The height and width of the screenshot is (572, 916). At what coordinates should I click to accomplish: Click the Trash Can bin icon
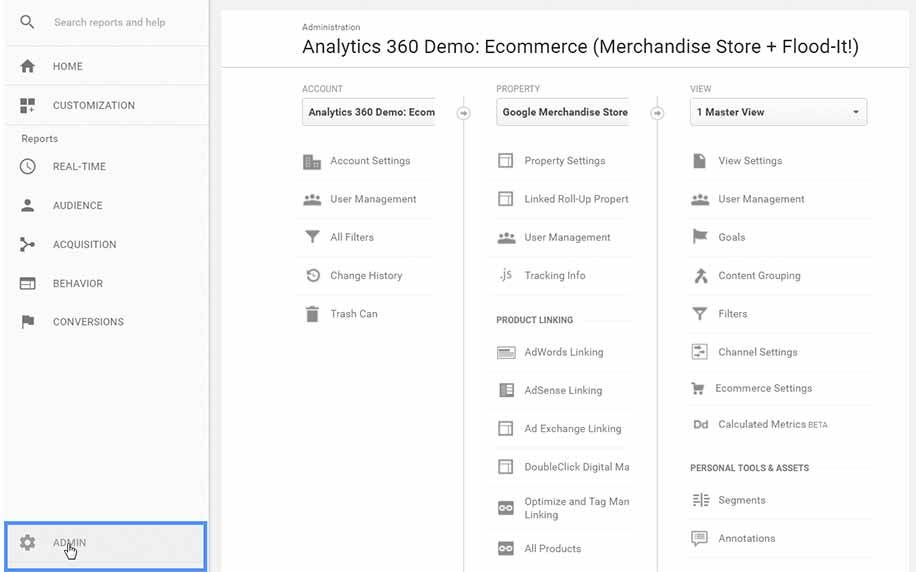pyautogui.click(x=313, y=314)
